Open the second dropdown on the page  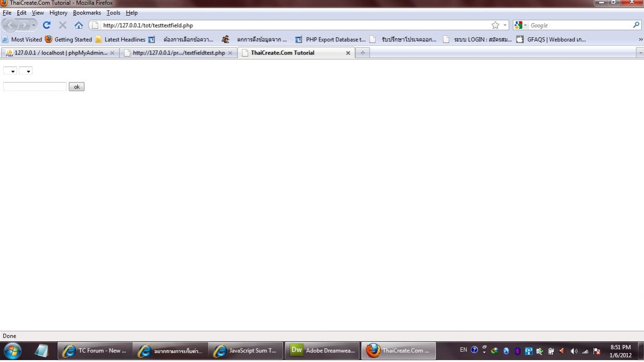click(25, 71)
